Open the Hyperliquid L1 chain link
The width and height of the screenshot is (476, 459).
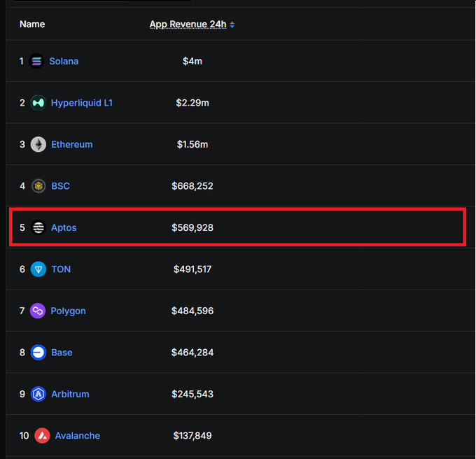(x=81, y=103)
